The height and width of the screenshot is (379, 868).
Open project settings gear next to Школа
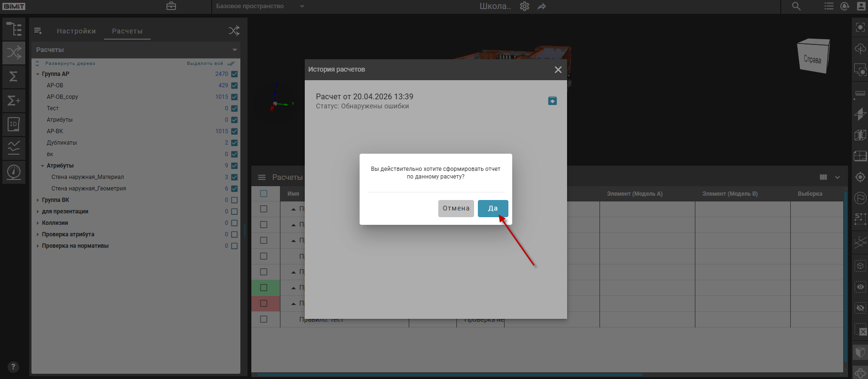tap(525, 6)
